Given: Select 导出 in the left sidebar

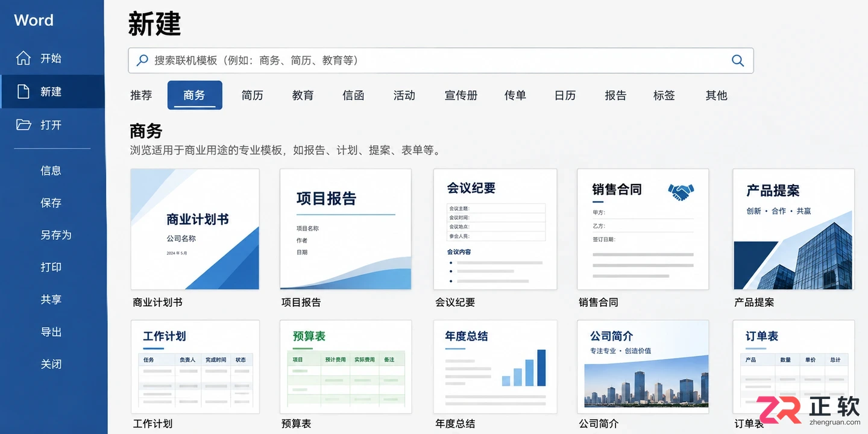Looking at the screenshot, I should 51,332.
